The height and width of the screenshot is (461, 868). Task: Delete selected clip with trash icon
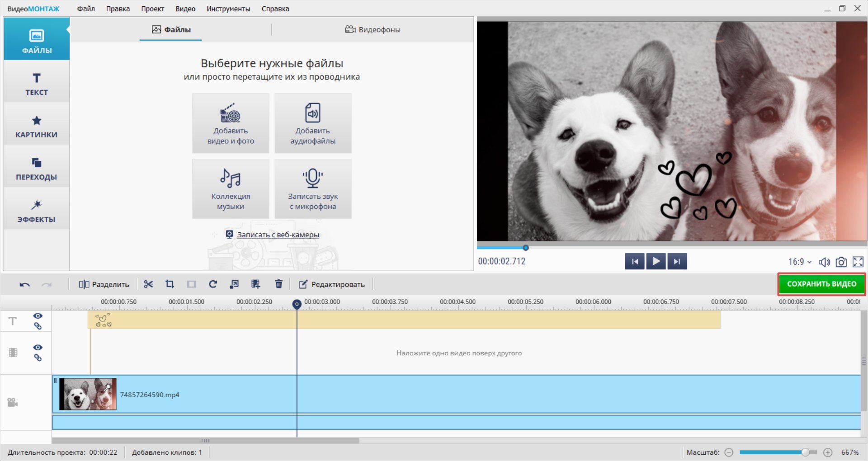click(278, 284)
